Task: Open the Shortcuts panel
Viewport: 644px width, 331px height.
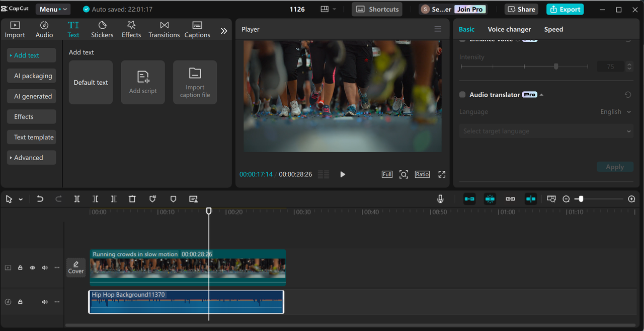Action: point(377,9)
